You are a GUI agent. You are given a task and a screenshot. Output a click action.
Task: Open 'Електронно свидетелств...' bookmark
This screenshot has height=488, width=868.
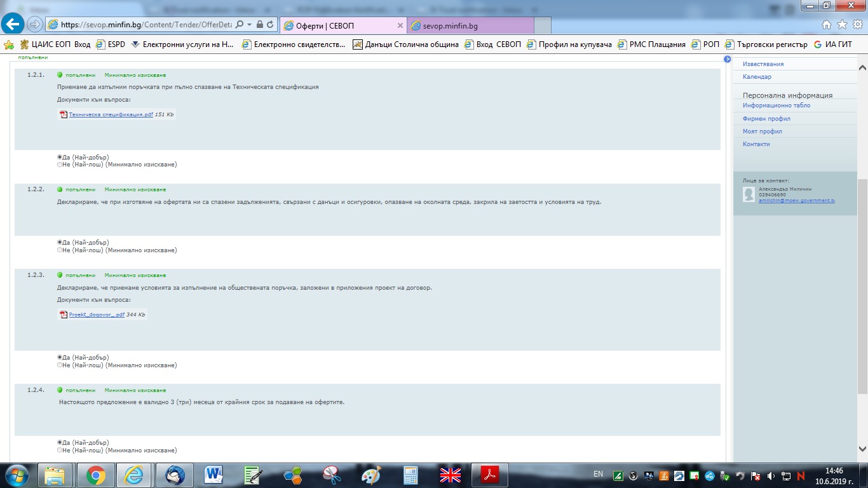click(294, 44)
